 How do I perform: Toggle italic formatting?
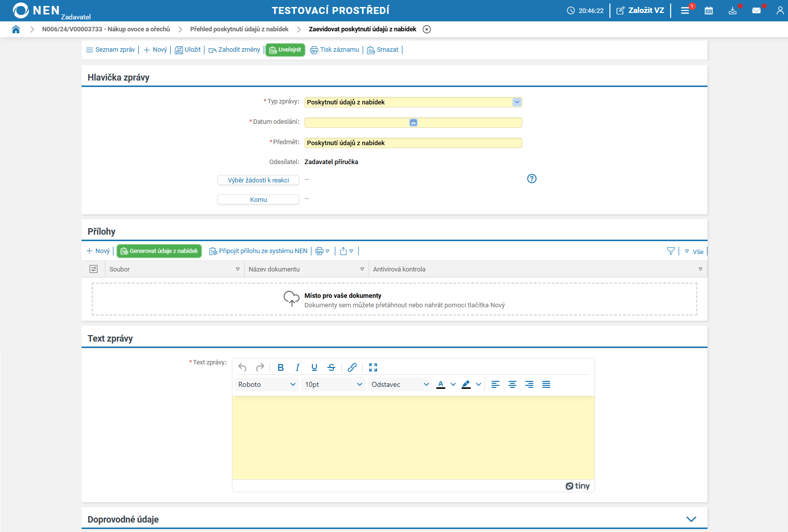pyautogui.click(x=297, y=367)
